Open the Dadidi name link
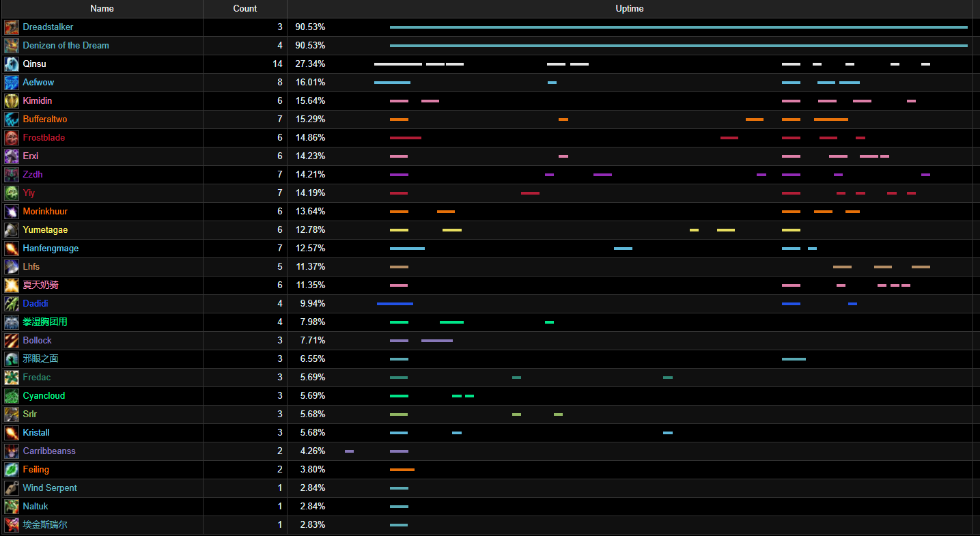Viewport: 980px width, 536px height. point(36,304)
